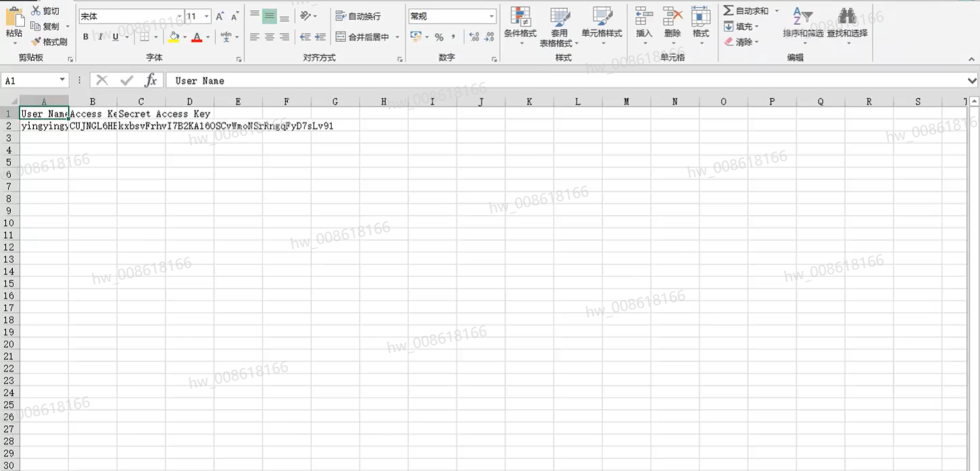Apply cell borders icon
Viewport: 980px width, 471px height.
tap(144, 36)
